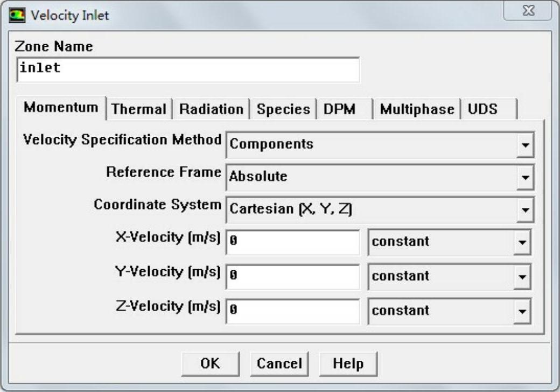Image resolution: width=560 pixels, height=392 pixels.
Task: Select the UDS tab
Action: (x=482, y=109)
